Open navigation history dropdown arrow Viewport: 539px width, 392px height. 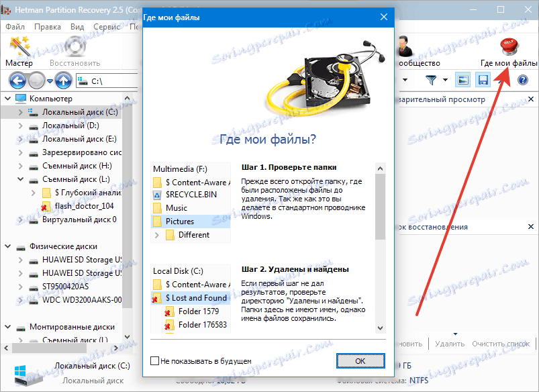point(50,81)
